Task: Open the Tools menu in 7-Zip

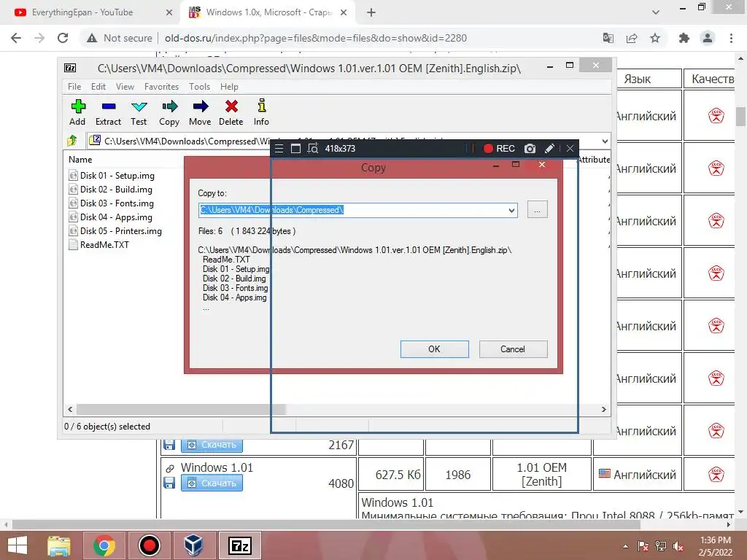Action: 199,87
